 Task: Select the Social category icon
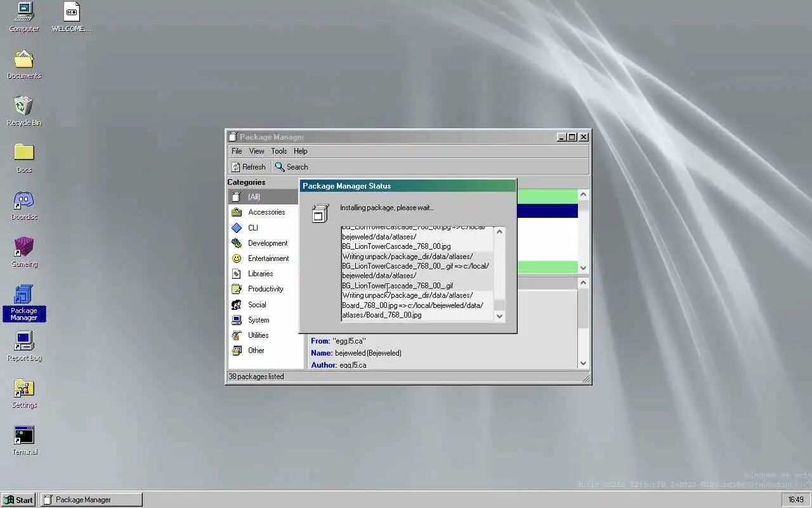coord(237,305)
